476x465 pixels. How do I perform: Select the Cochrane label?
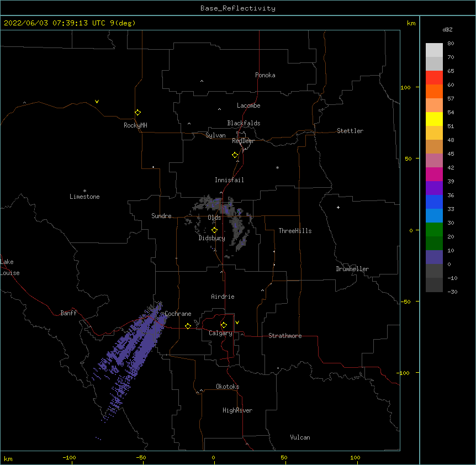178,314
